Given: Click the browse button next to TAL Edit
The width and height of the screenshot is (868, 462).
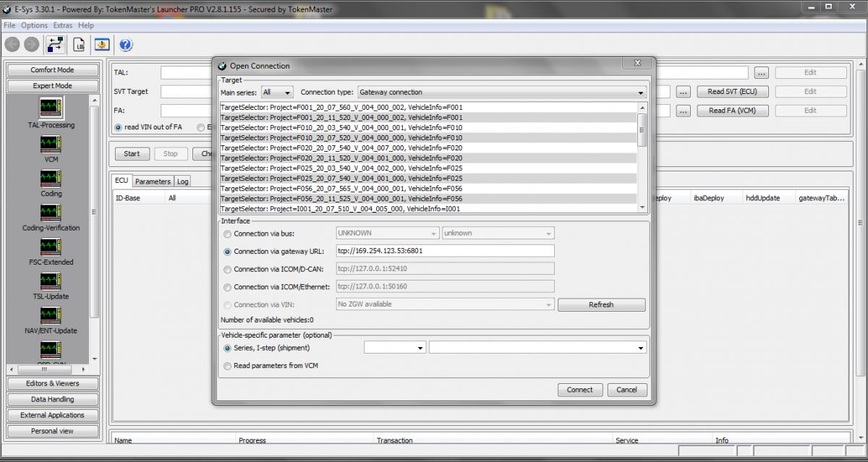Looking at the screenshot, I should click(761, 73).
